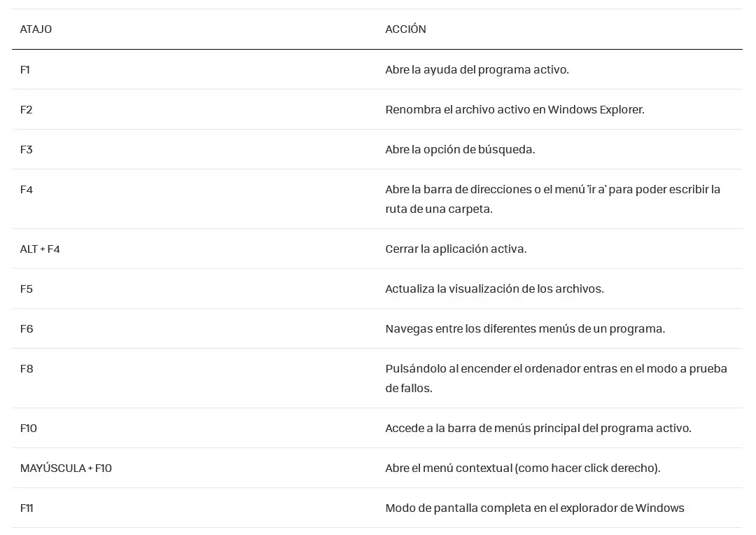This screenshot has height=535, width=756.
Task: Click the ACCIÓN column header
Action: 405,29
